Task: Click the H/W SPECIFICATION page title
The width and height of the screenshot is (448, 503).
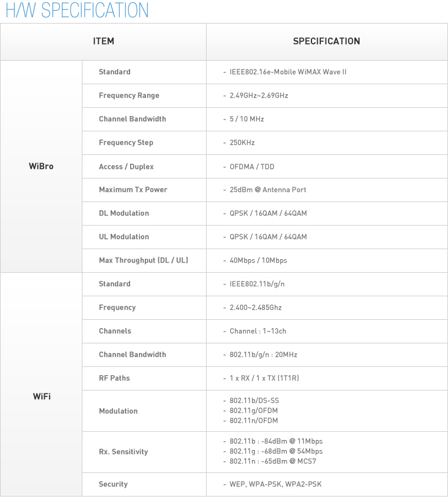Action: [77, 10]
